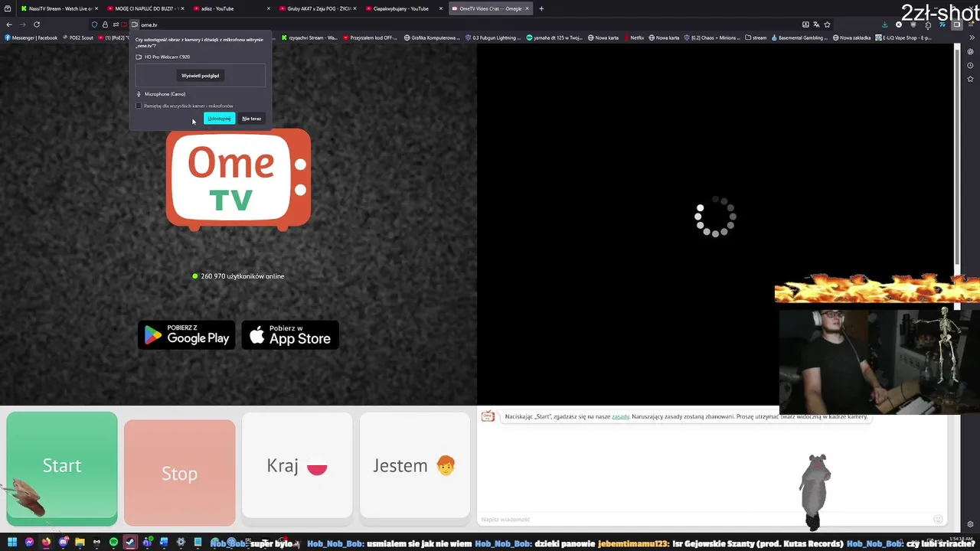Open the Kraj country selector
980x551 pixels.
tap(297, 465)
